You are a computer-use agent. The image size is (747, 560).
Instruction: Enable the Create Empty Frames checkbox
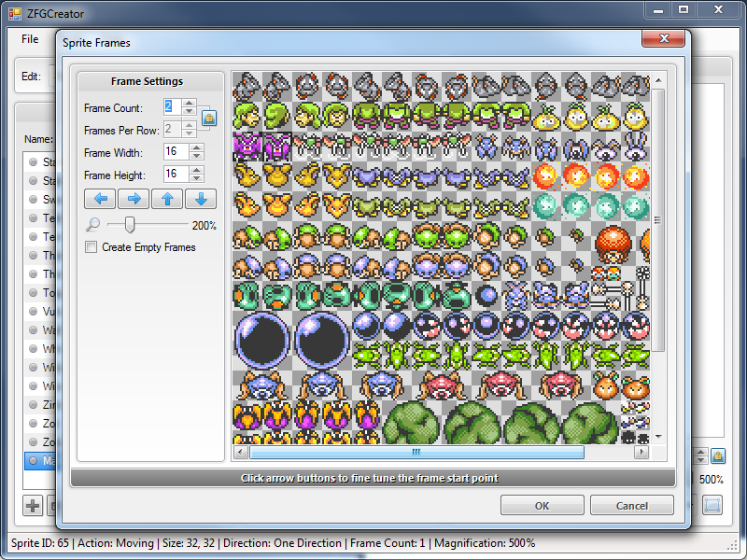click(x=91, y=247)
